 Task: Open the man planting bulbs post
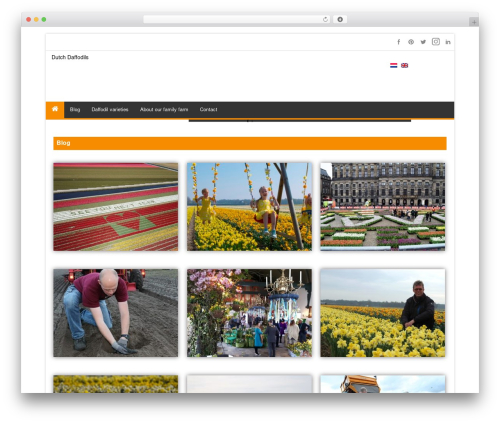click(x=116, y=313)
